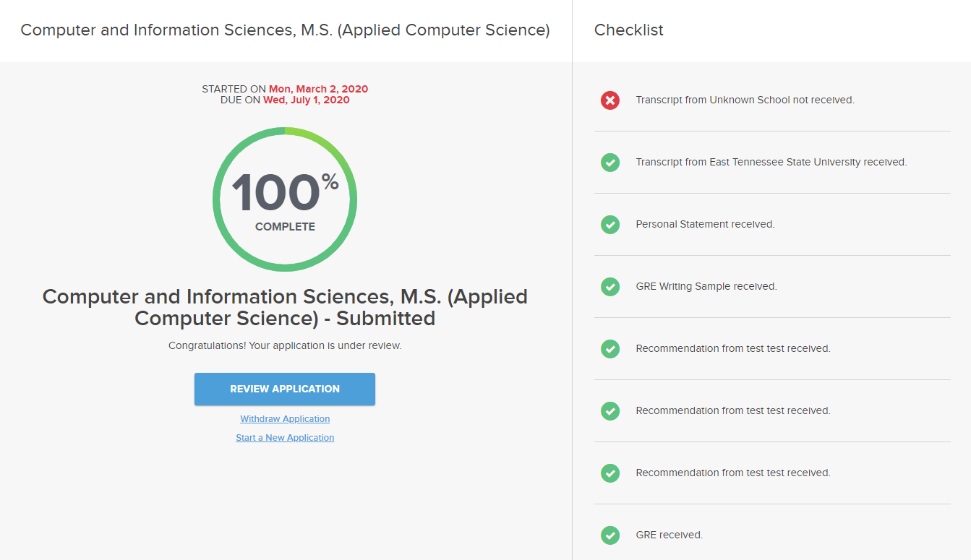Click green check for East Tennessee transcript
Viewport: 971px width, 560px height.
click(x=610, y=163)
